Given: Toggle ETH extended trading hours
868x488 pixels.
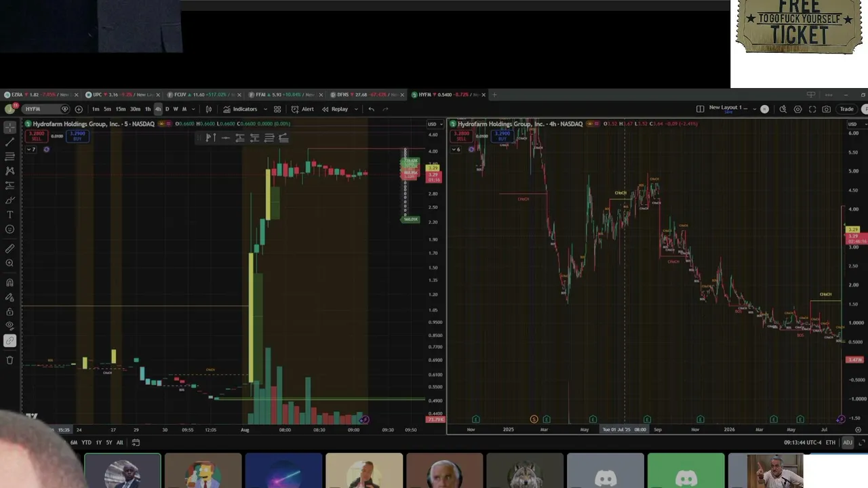Looking at the screenshot, I should point(830,443).
